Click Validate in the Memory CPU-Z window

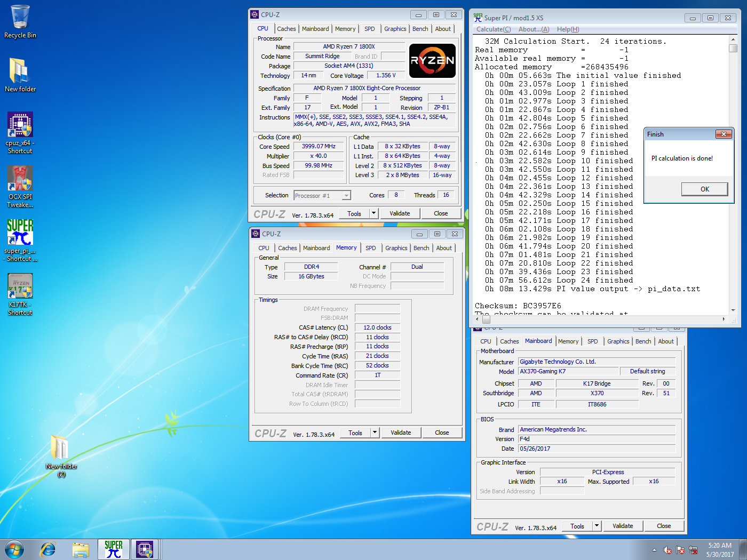point(401,433)
